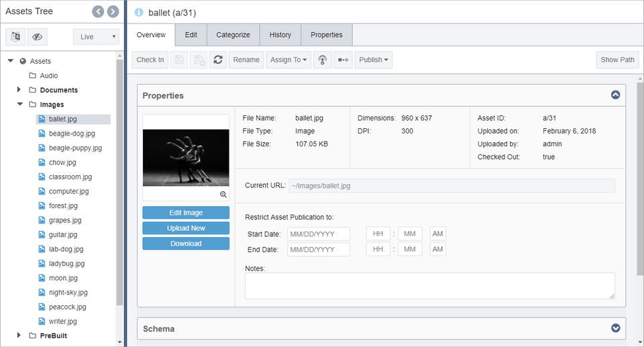Open the Publish dropdown menu

[x=374, y=60]
